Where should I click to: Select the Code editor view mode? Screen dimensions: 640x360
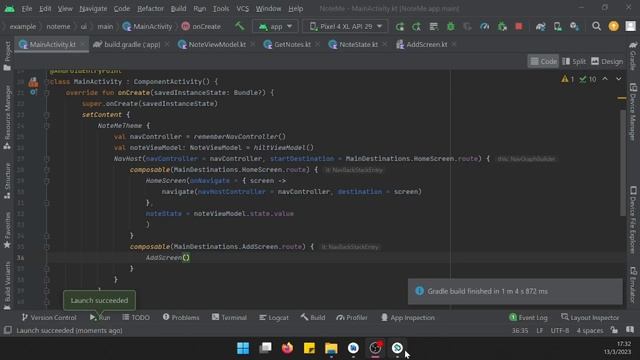tap(543, 62)
